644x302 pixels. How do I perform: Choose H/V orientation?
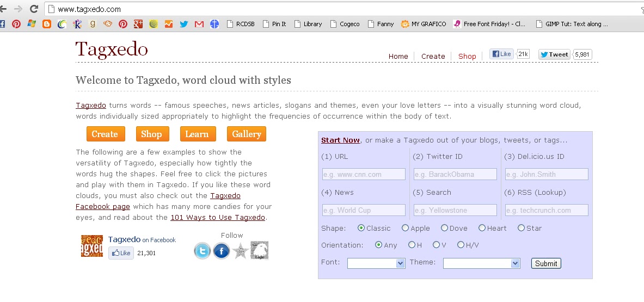[x=461, y=245]
